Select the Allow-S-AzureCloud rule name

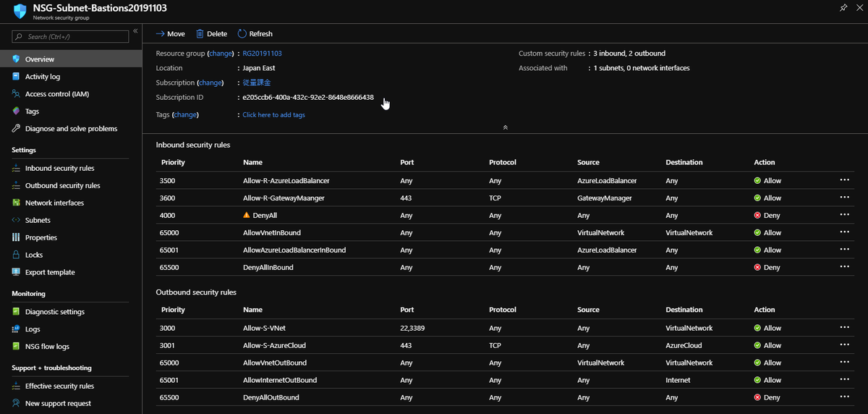(274, 345)
